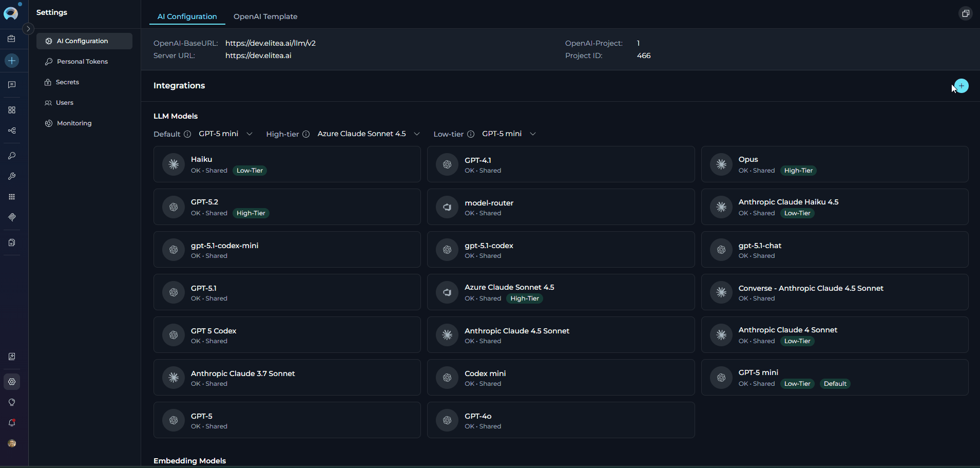
Task: Open Personal Tokens settings page
Action: (82, 62)
